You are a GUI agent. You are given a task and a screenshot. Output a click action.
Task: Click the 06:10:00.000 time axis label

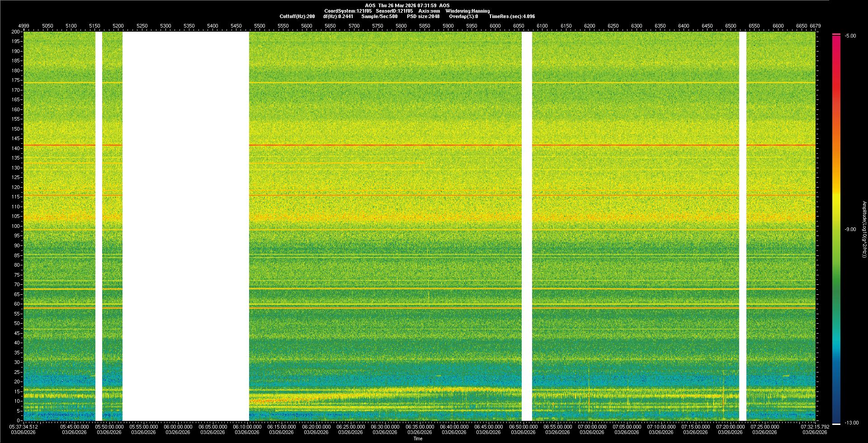pos(247,427)
